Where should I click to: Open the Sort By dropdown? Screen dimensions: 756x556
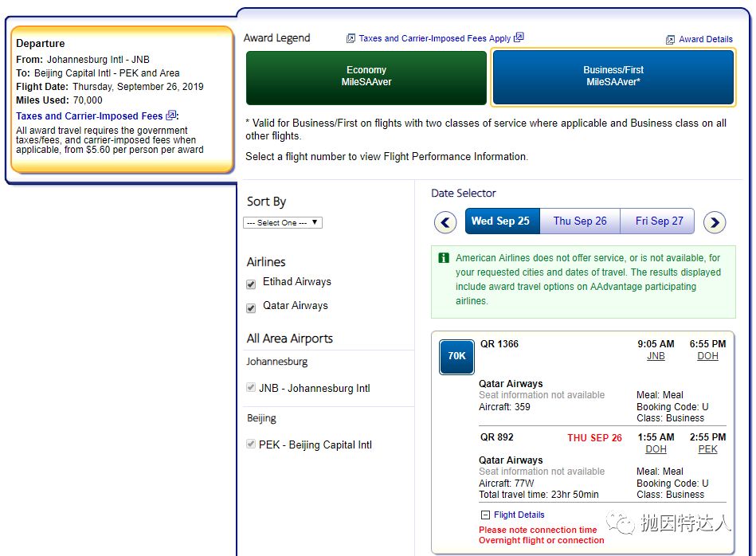point(283,223)
